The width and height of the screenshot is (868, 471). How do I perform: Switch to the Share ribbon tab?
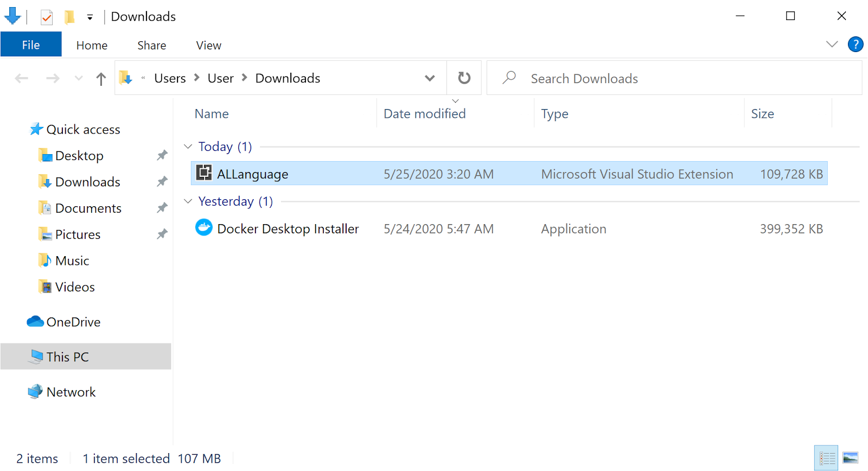(152, 45)
